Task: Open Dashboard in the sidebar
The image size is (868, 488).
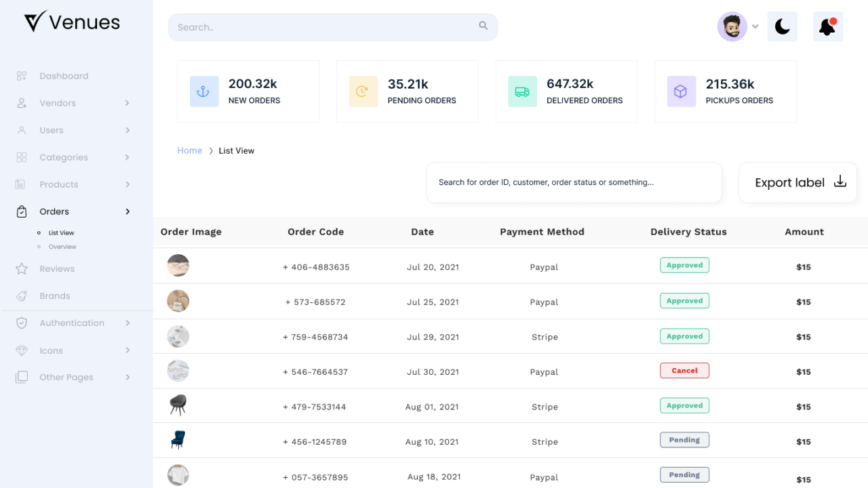Action: [64, 76]
